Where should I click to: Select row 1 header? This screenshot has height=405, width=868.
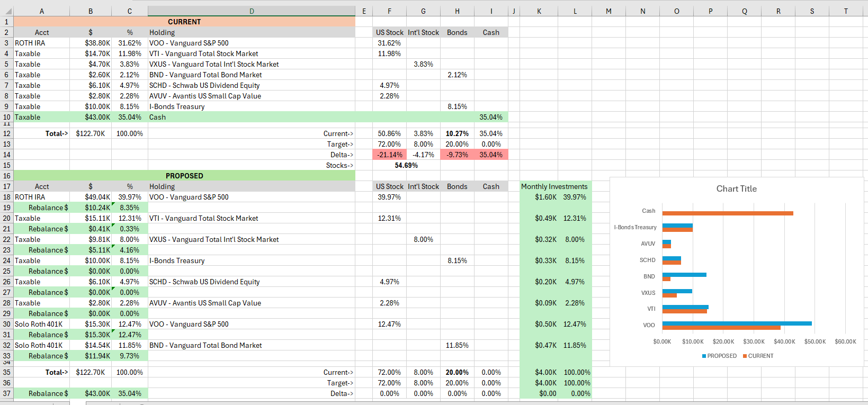[x=7, y=22]
